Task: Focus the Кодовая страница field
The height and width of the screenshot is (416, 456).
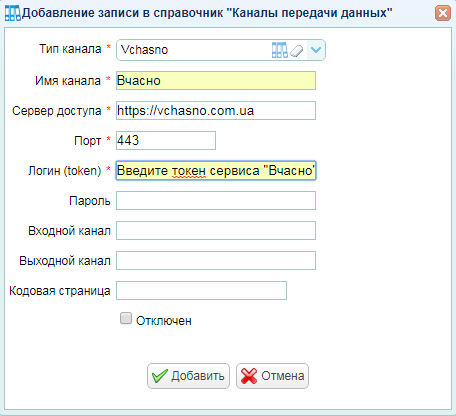Action: (201, 290)
